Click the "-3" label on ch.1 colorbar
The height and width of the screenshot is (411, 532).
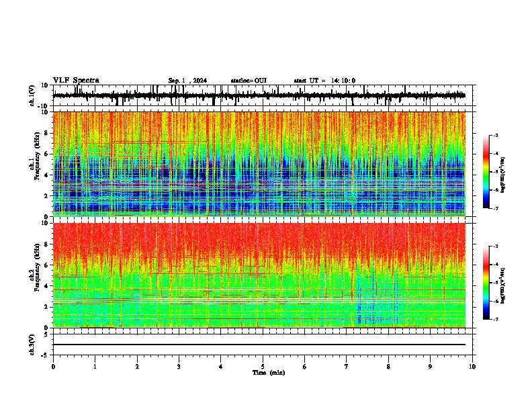tap(496, 136)
